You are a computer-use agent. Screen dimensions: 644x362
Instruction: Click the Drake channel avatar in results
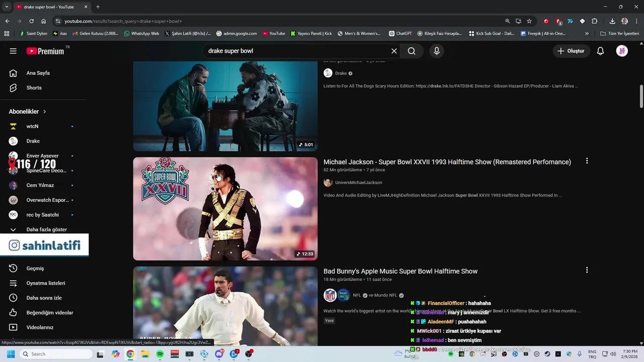pos(328,73)
